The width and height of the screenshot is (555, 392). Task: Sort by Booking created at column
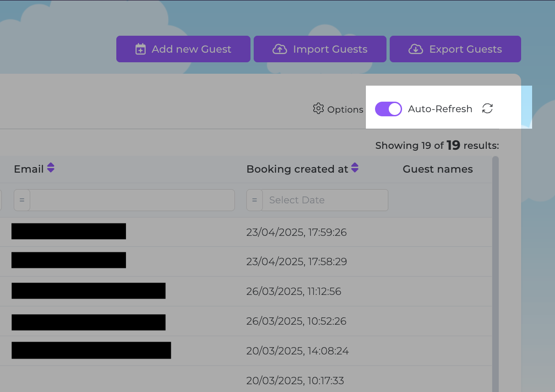355,168
